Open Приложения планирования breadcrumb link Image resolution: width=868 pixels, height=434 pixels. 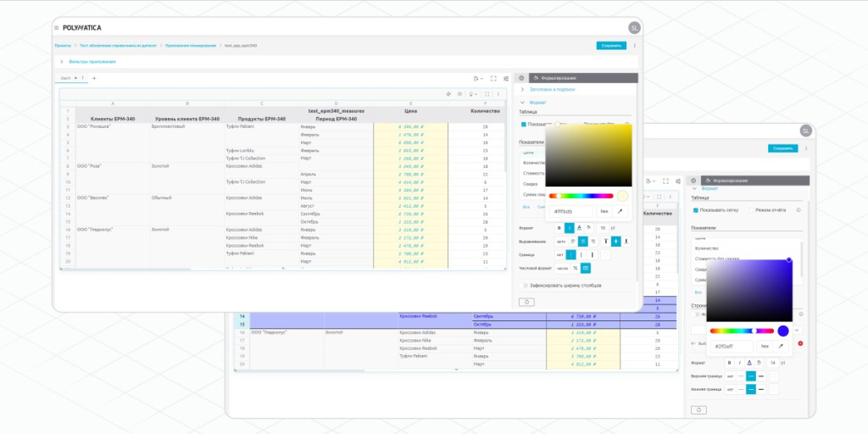pyautogui.click(x=191, y=46)
